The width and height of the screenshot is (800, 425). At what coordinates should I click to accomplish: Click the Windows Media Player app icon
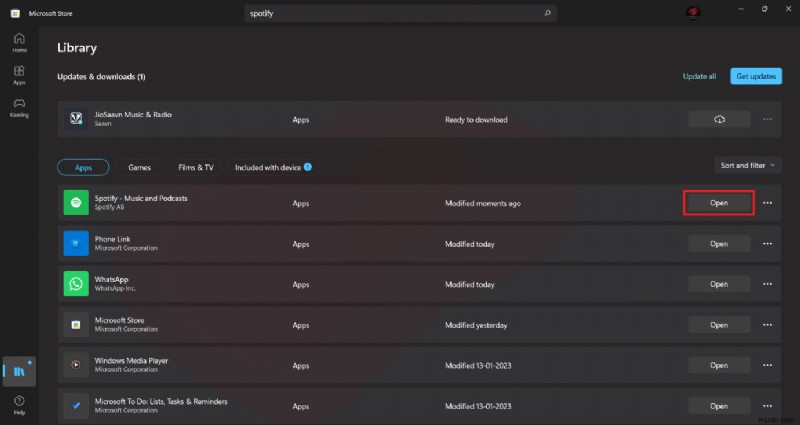click(x=76, y=365)
